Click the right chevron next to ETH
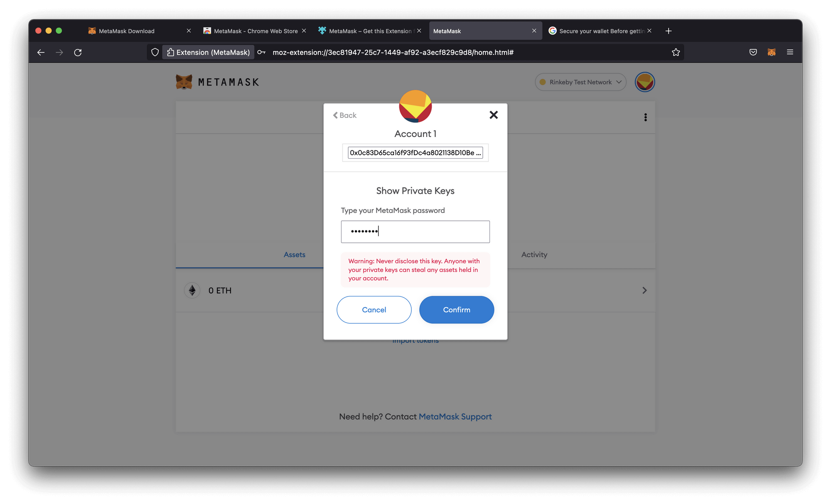The height and width of the screenshot is (504, 831). pos(644,290)
